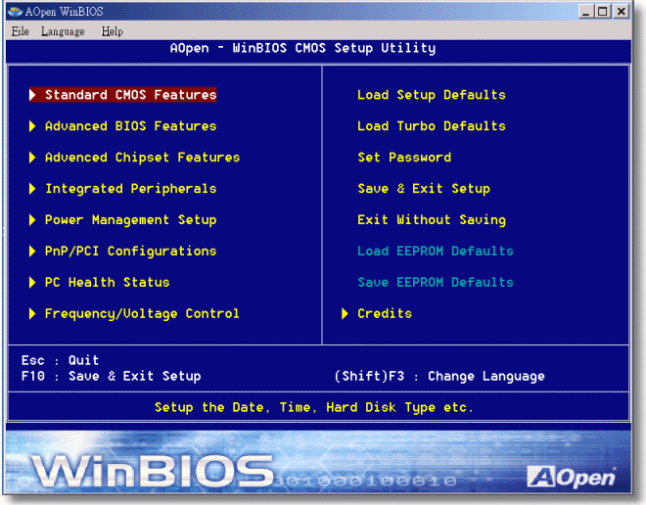Screen dimensions: 646x505
Task: Select Set Password
Action: click(404, 157)
